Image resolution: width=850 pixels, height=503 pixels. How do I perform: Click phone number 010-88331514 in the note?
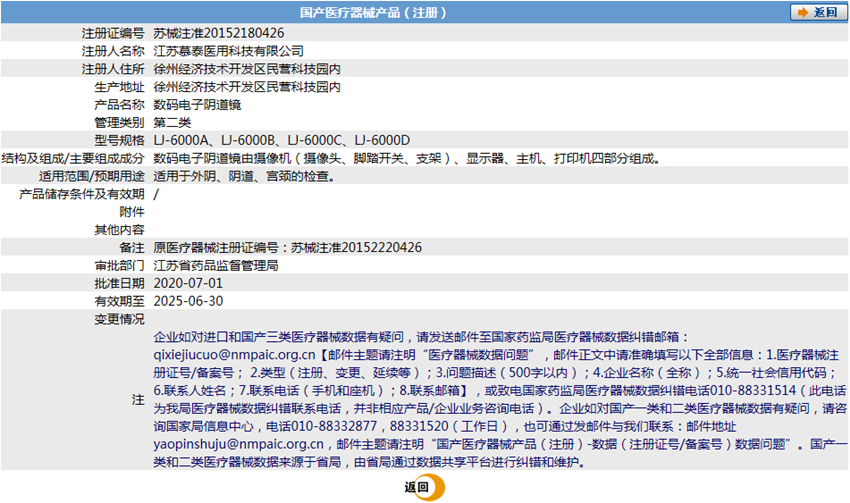tap(753, 391)
